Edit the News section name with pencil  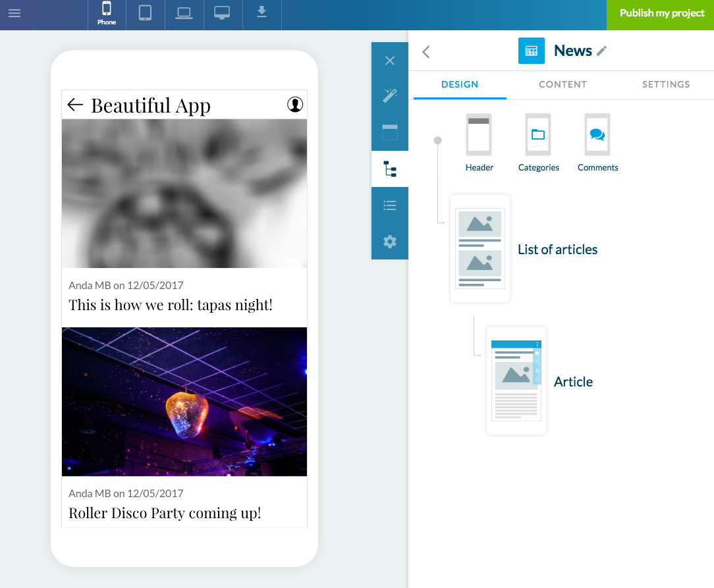point(601,51)
